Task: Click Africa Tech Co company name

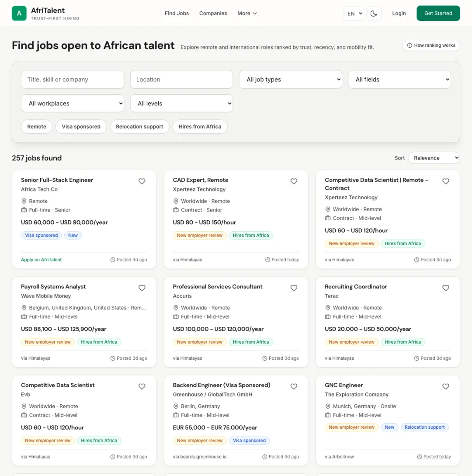Action: (x=39, y=189)
